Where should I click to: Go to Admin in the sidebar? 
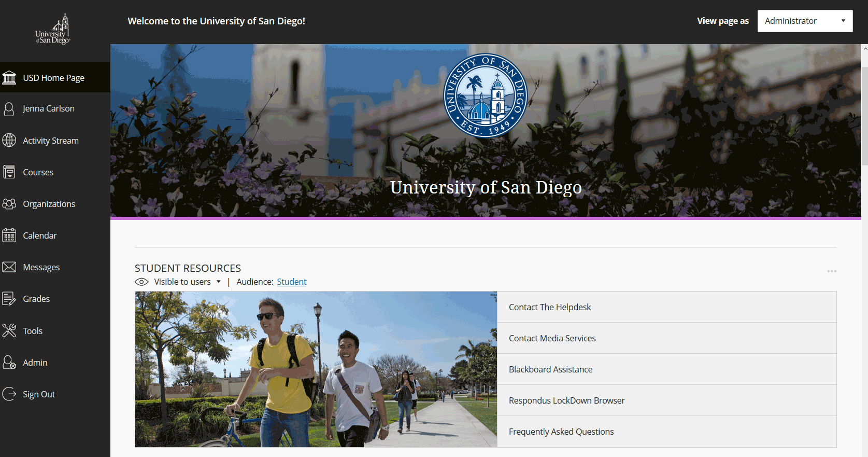(x=55, y=362)
